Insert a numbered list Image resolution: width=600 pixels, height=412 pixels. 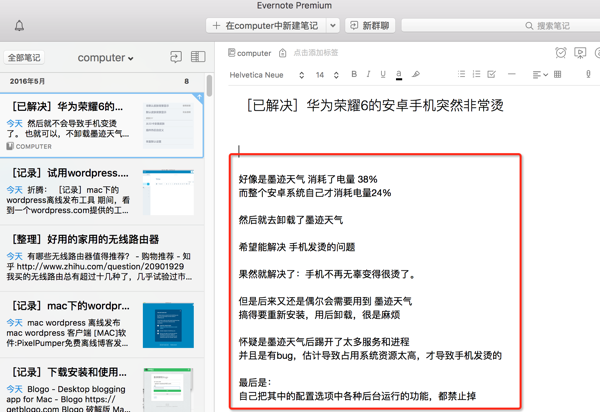click(x=476, y=74)
